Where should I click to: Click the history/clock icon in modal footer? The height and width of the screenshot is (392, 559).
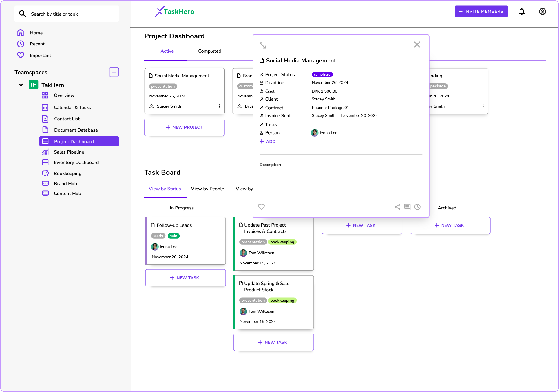coord(418,207)
